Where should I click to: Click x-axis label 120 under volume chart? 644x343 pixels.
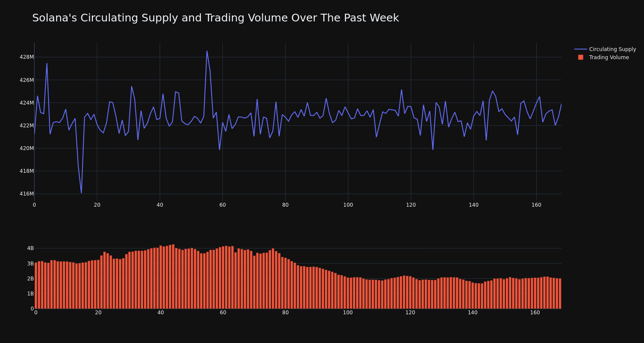click(410, 313)
